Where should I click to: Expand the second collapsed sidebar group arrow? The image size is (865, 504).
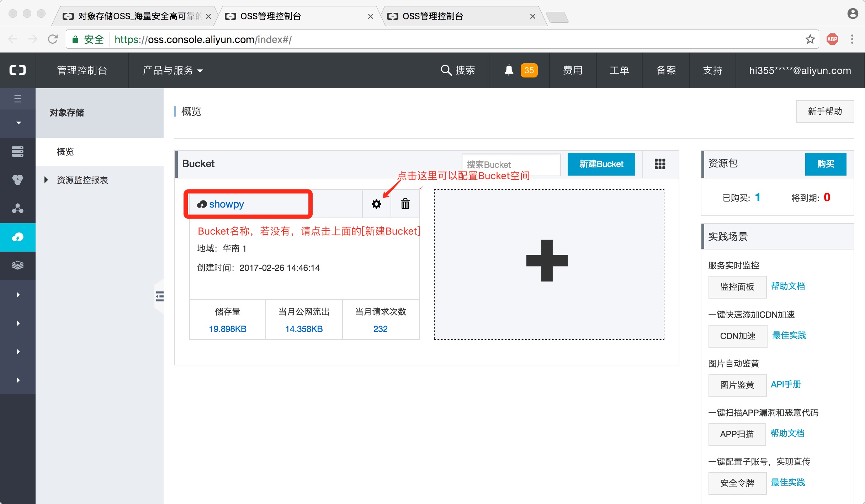(x=18, y=323)
